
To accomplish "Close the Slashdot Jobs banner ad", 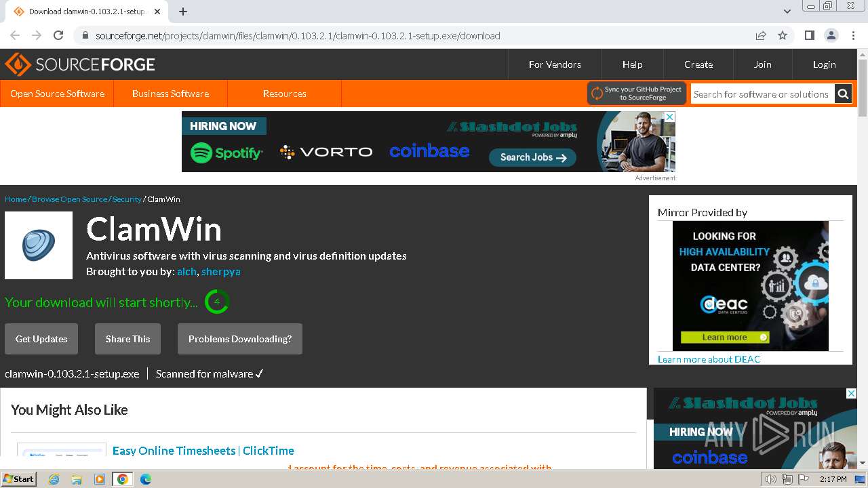I will point(669,117).
